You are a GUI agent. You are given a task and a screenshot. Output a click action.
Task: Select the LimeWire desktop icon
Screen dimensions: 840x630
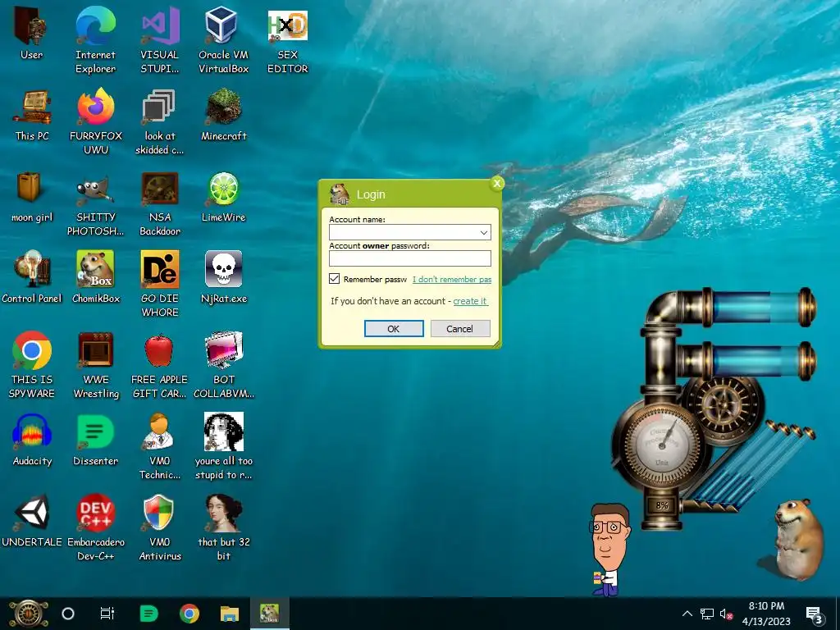click(x=223, y=197)
